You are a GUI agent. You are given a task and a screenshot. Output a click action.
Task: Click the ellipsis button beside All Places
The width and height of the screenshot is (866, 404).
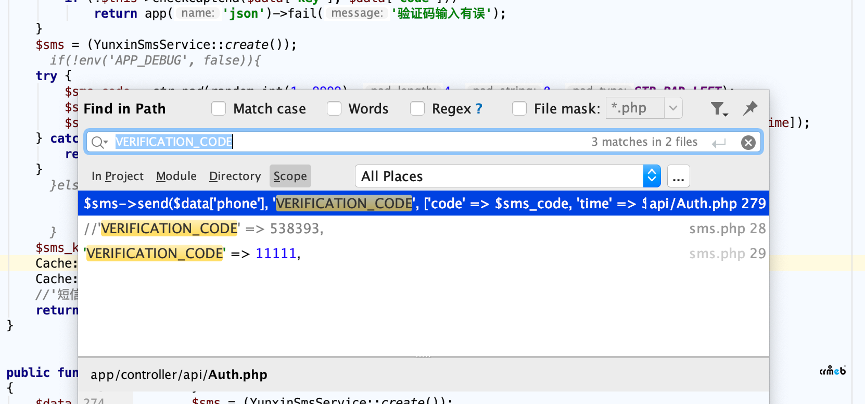679,176
